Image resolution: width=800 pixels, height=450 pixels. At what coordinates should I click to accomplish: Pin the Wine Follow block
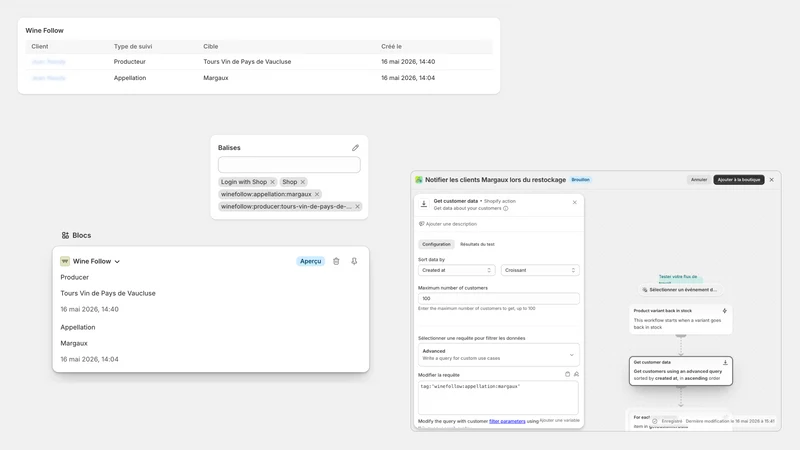(x=354, y=261)
